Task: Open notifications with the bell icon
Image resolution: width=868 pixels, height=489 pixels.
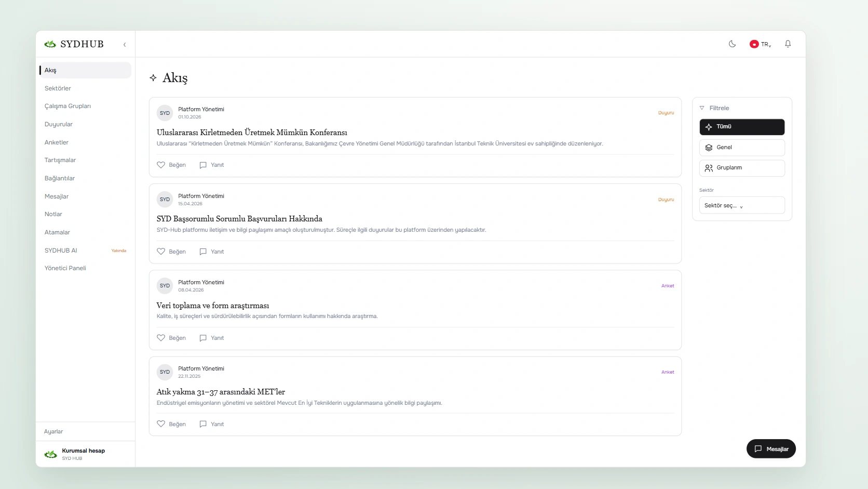Action: (x=788, y=44)
